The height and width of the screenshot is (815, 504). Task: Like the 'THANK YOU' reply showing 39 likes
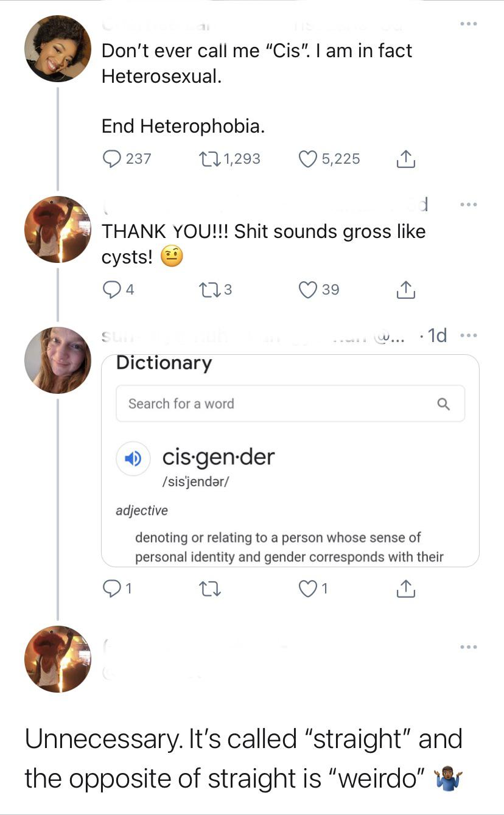tap(307, 289)
